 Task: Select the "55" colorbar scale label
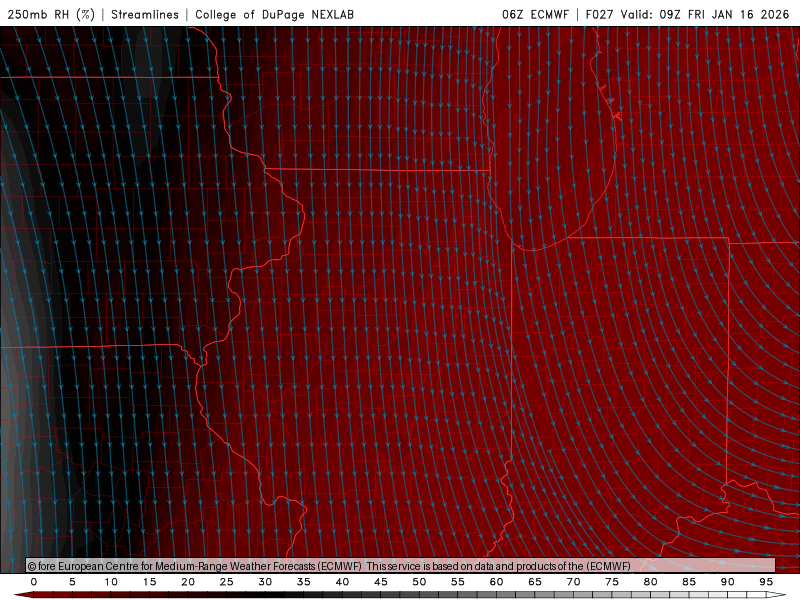[x=458, y=582]
